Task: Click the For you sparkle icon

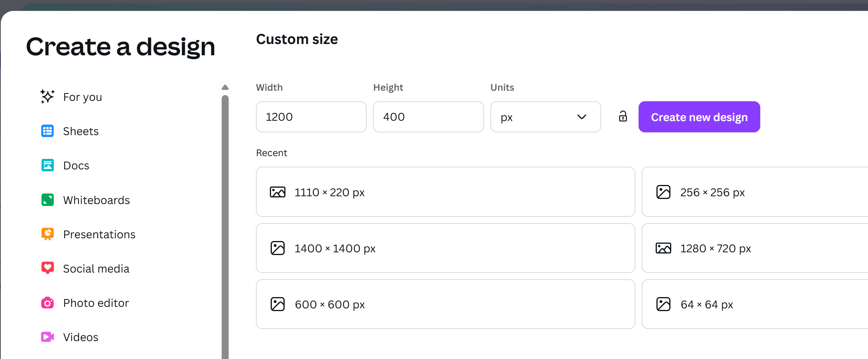Action: click(x=47, y=96)
